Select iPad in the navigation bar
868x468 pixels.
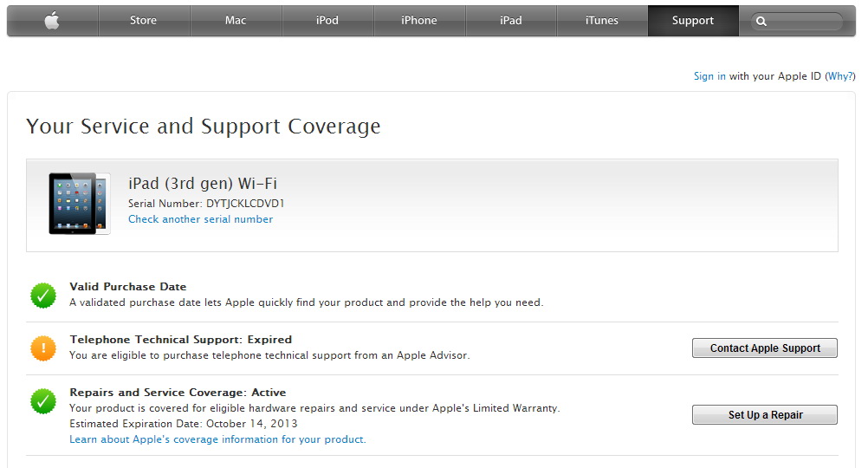point(510,21)
